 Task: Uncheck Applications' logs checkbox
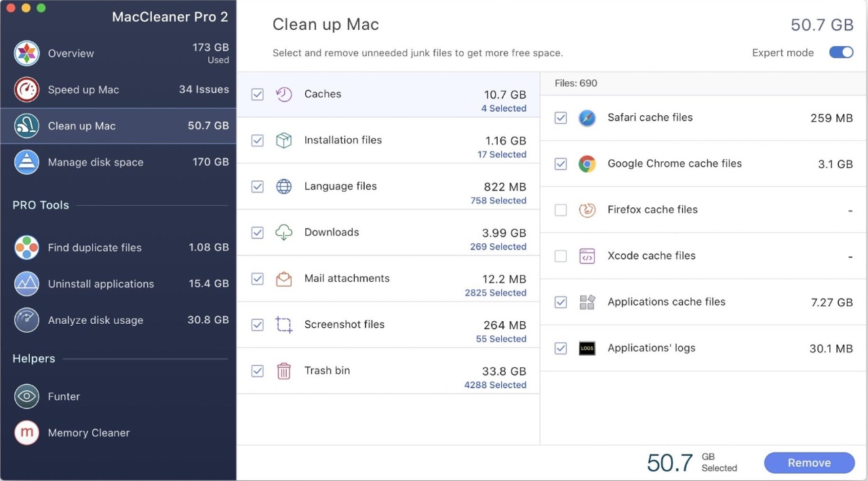click(x=561, y=348)
